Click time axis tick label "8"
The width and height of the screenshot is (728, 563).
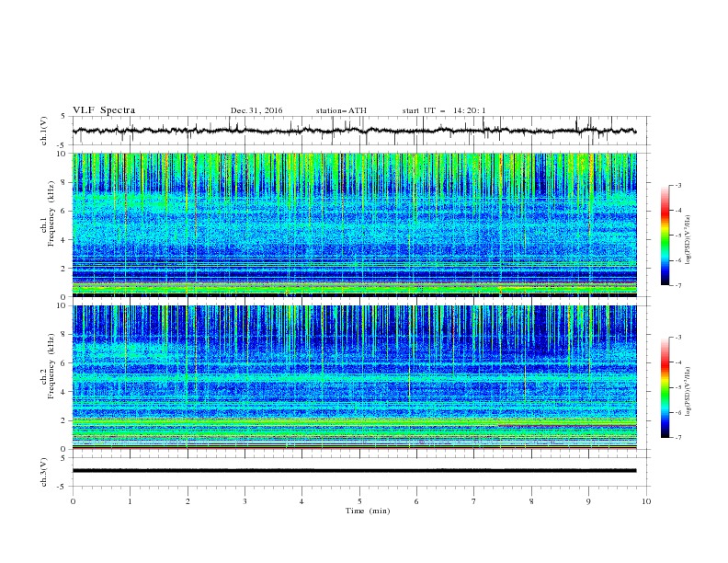(x=531, y=501)
